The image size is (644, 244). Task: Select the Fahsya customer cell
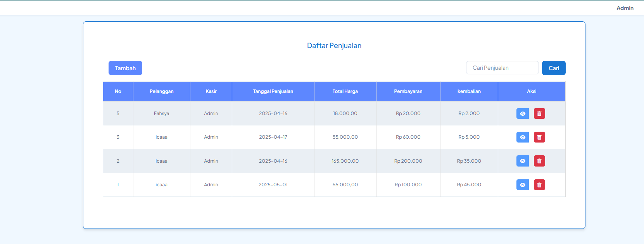click(x=161, y=113)
